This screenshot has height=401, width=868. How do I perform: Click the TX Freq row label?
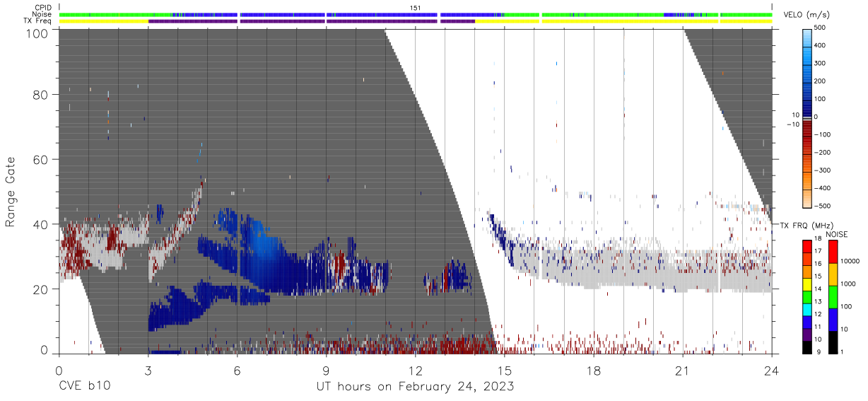click(37, 21)
